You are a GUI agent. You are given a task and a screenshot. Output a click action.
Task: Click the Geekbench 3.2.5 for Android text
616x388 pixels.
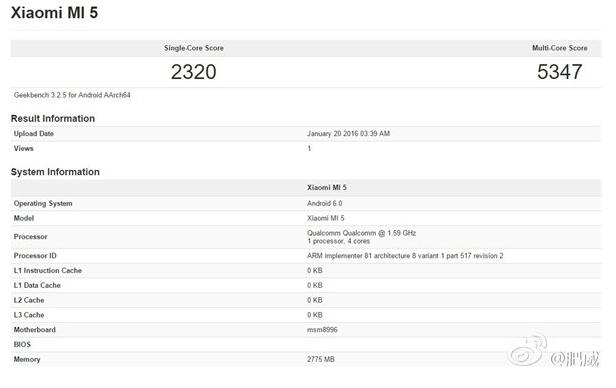[x=72, y=95]
